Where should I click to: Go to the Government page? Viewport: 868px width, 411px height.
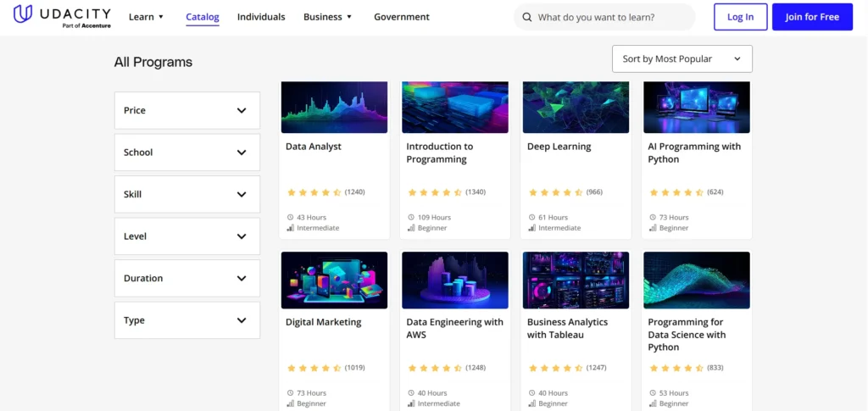coord(401,17)
